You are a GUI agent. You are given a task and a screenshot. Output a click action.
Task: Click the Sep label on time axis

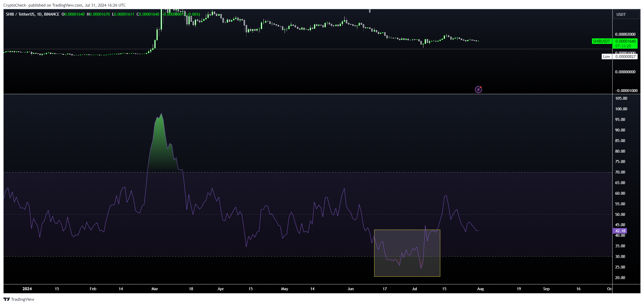(x=546, y=289)
